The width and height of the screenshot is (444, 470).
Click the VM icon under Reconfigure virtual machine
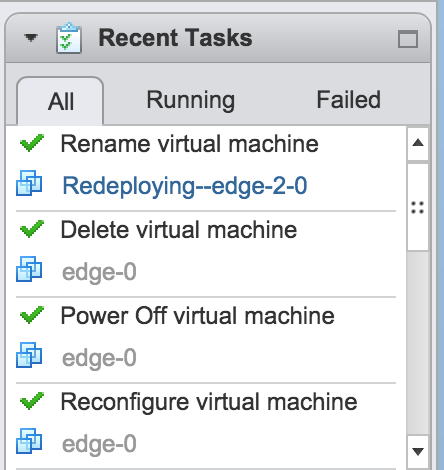coord(29,441)
